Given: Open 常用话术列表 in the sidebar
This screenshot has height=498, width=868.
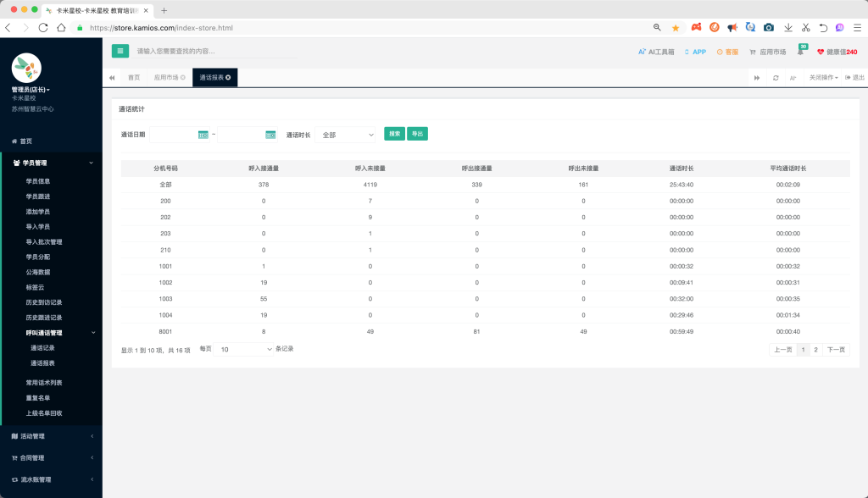Looking at the screenshot, I should point(44,382).
